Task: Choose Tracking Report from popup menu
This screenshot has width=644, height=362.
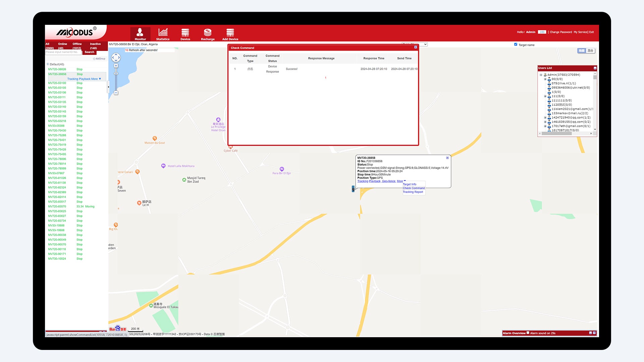Action: click(413, 192)
